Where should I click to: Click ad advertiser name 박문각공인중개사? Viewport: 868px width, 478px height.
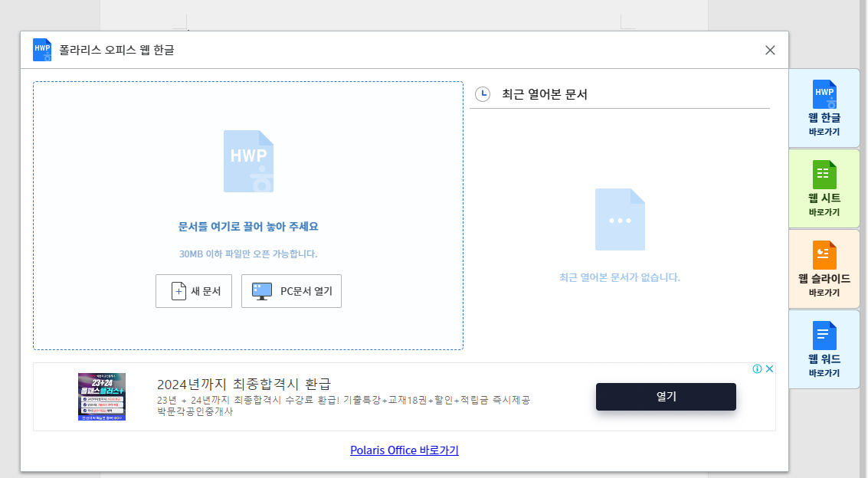pyautogui.click(x=195, y=411)
